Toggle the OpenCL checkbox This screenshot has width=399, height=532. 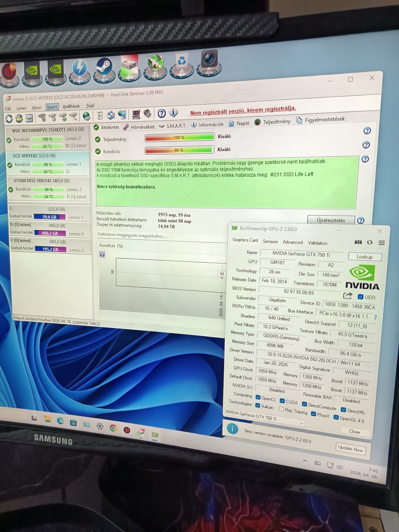258,397
